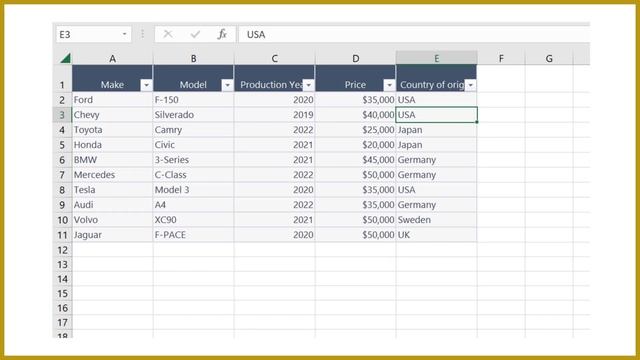Select row 7 header
Image resolution: width=640 pixels, height=360 pixels.
62,175
